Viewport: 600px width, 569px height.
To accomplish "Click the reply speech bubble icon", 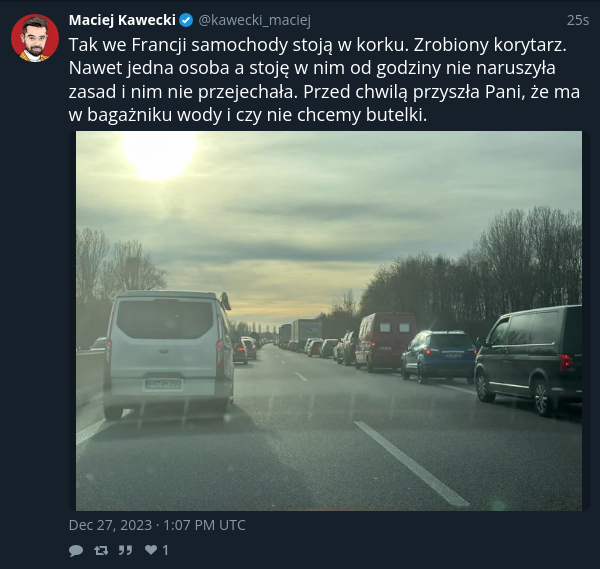I will click(x=76, y=551).
